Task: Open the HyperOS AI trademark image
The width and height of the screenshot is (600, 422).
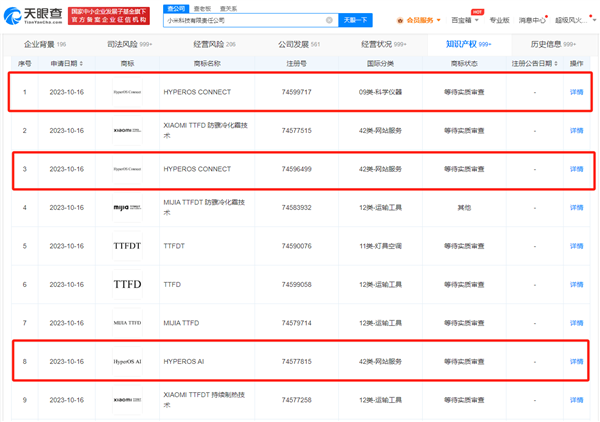Action: (x=127, y=362)
